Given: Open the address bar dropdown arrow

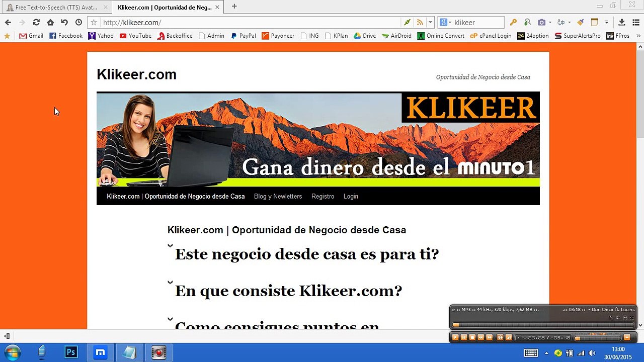Looking at the screenshot, I should [430, 22].
